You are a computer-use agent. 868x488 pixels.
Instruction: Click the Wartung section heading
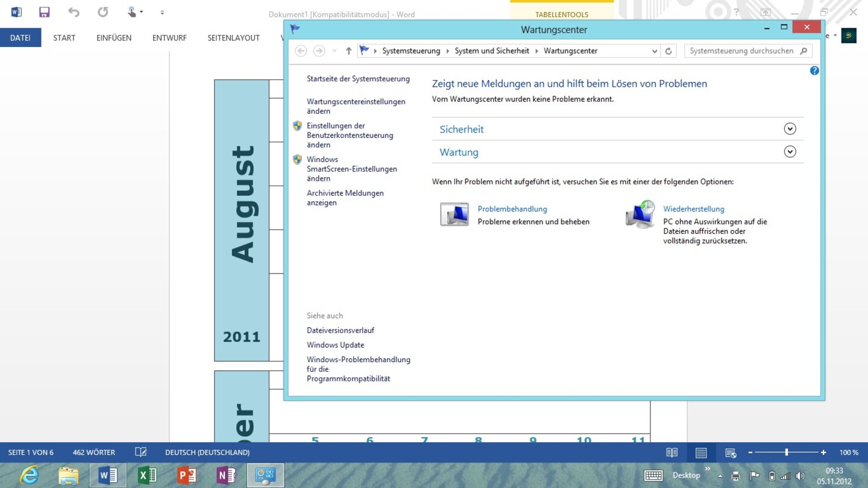pyautogui.click(x=459, y=152)
